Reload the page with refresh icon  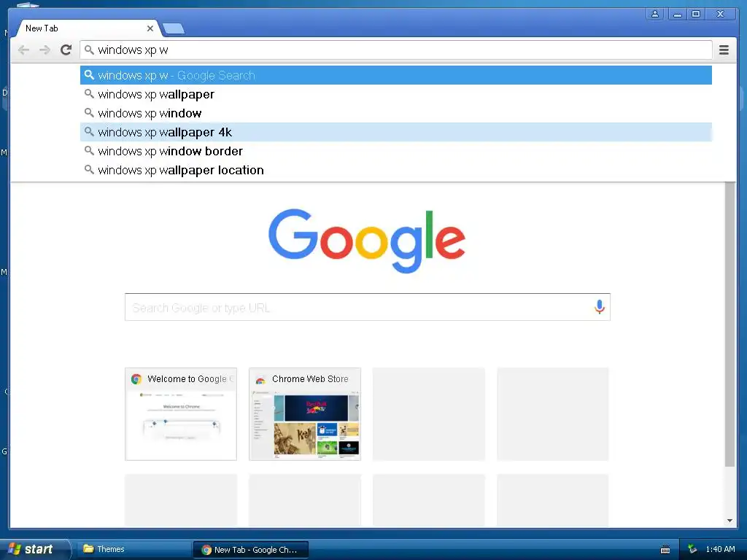66,50
